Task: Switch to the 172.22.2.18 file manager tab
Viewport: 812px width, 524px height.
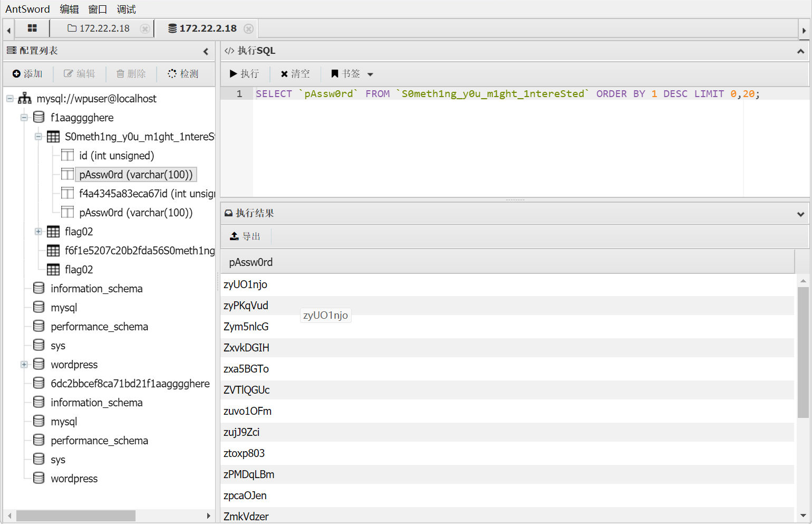Action: pyautogui.click(x=99, y=28)
